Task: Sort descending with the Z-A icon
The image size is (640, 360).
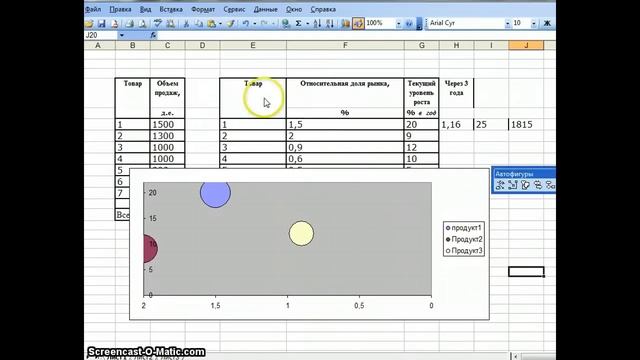Action: pyautogui.click(x=330, y=24)
